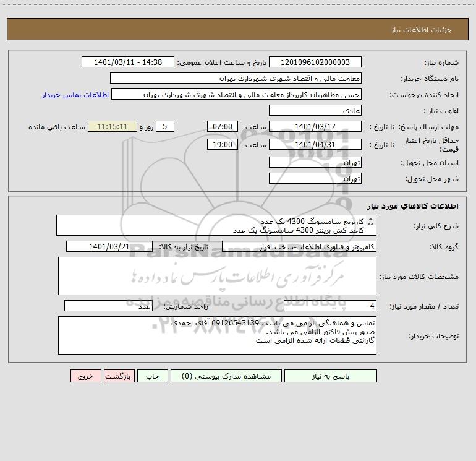Click the response deadline time 07:00
Image resolution: width=476 pixels, height=461 pixels.
222,126
